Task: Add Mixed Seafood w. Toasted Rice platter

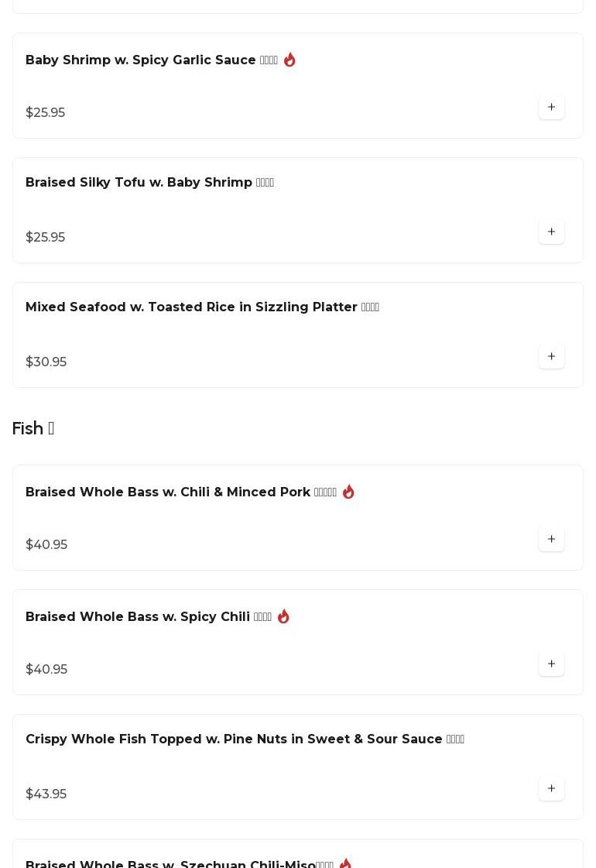Action: (551, 356)
